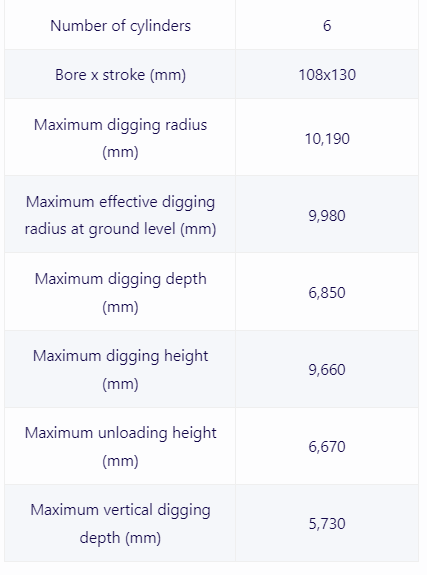Select the Maximum digging height label
Viewport: 427px width, 575px height.
point(120,369)
